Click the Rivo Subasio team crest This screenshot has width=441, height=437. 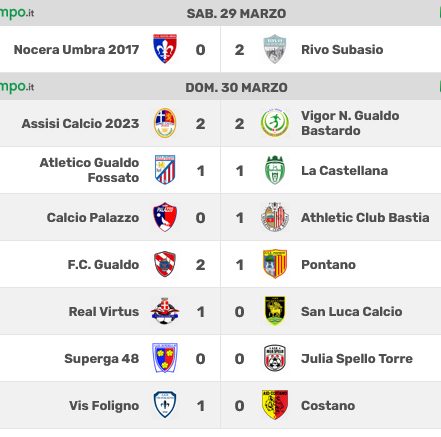(x=275, y=49)
